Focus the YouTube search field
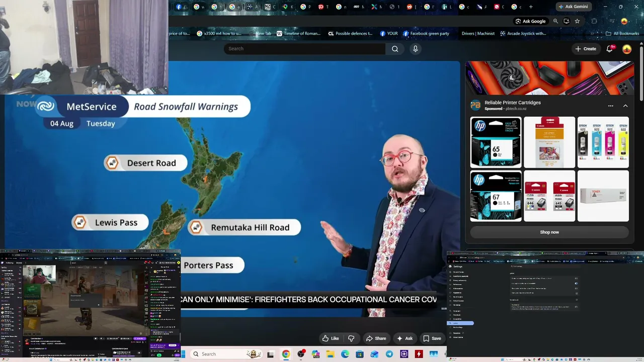This screenshot has width=644, height=362. (x=304, y=49)
